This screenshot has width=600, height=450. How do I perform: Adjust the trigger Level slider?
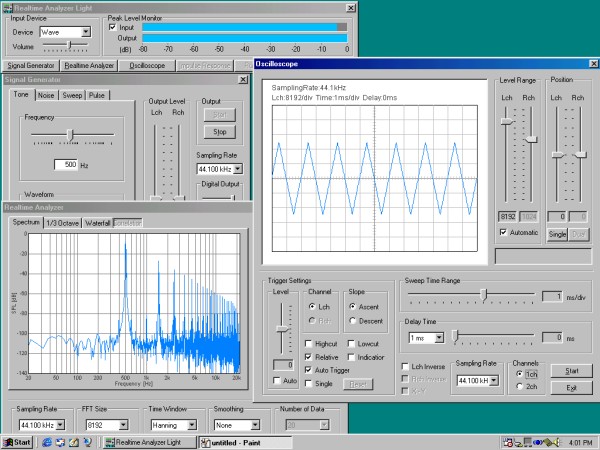click(282, 329)
